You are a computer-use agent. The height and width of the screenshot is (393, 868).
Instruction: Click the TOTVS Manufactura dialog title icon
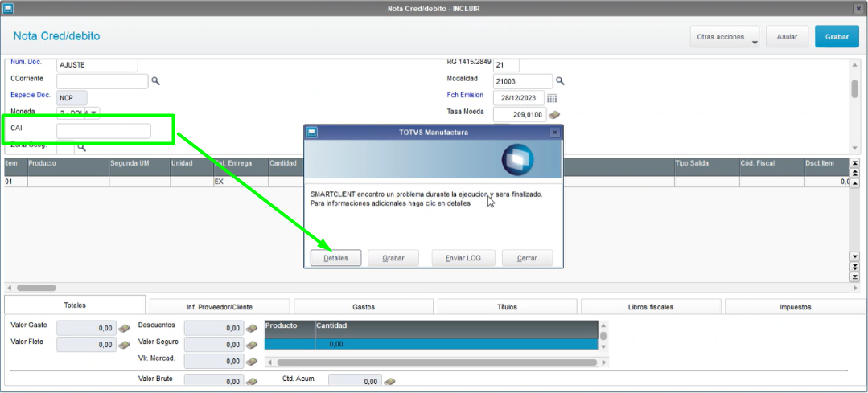[x=311, y=133]
